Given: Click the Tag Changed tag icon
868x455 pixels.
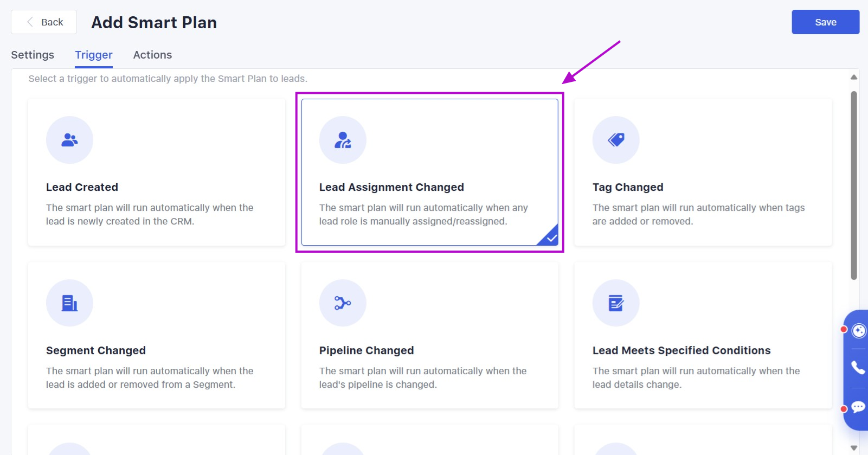Looking at the screenshot, I should pos(616,140).
